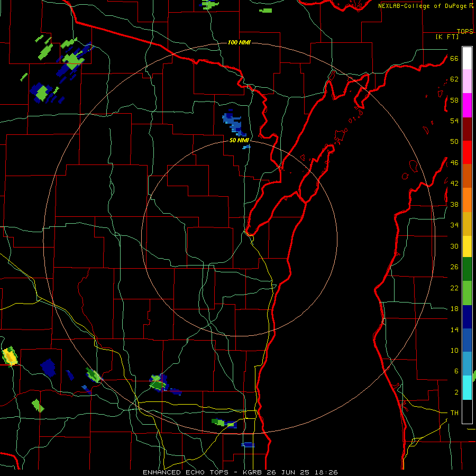The width and height of the screenshot is (476, 476).
Task: Click the bright red legend swatch
Action: coord(467,152)
